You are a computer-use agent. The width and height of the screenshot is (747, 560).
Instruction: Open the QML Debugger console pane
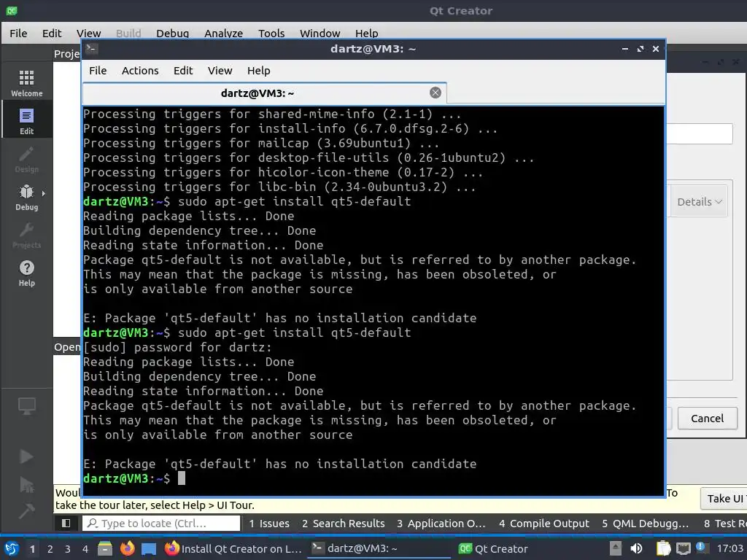tap(645, 524)
